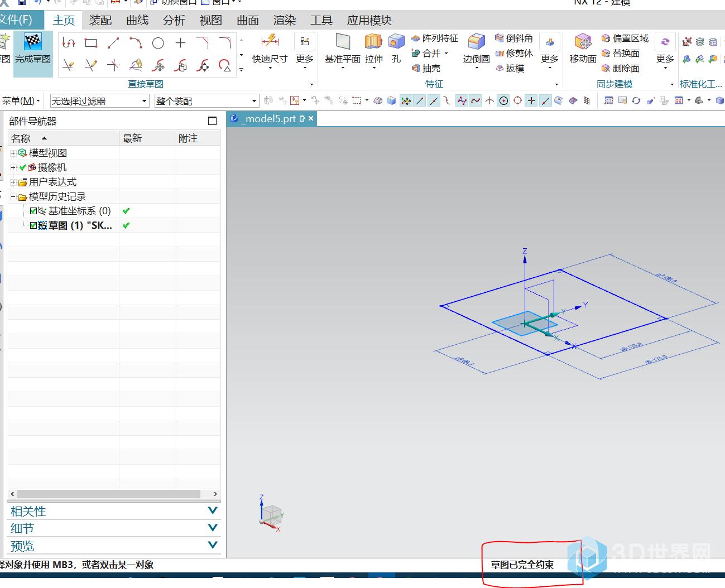Viewport: 725px width, 588px height.
Task: Click Delete Face (删除面)
Action: pos(621,68)
